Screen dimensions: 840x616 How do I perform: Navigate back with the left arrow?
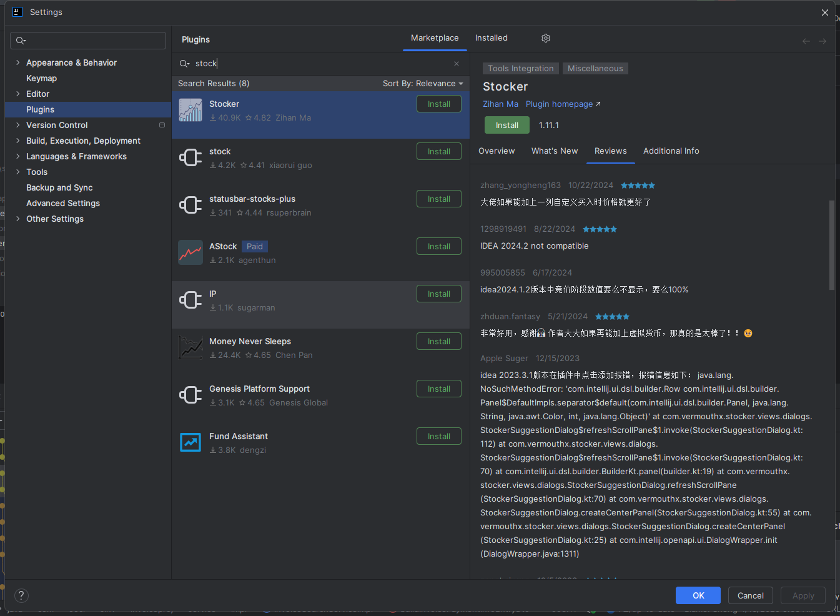coord(806,41)
